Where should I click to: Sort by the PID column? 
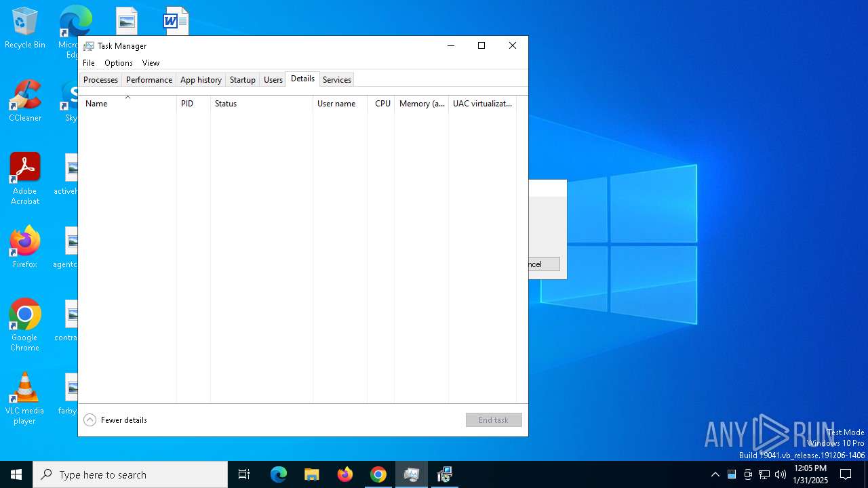(193, 104)
